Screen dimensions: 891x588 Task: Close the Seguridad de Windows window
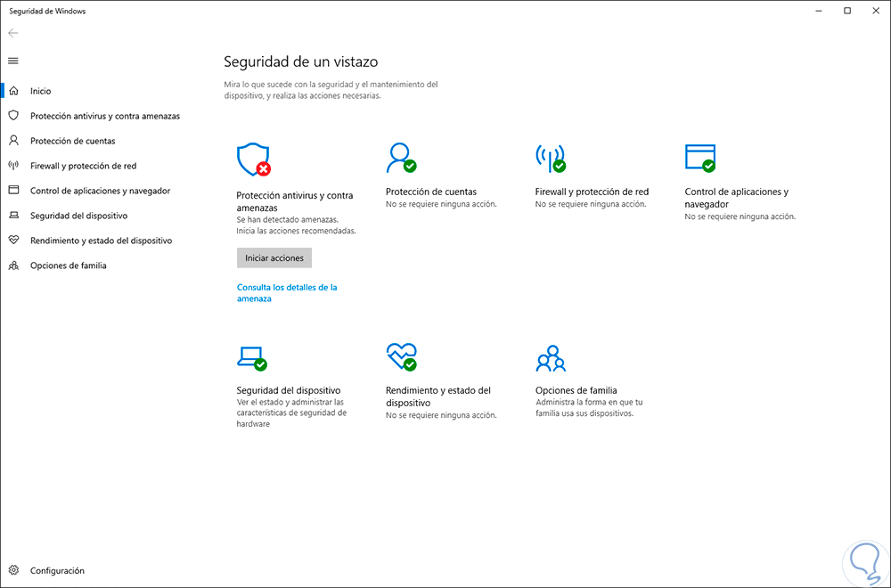(876, 11)
